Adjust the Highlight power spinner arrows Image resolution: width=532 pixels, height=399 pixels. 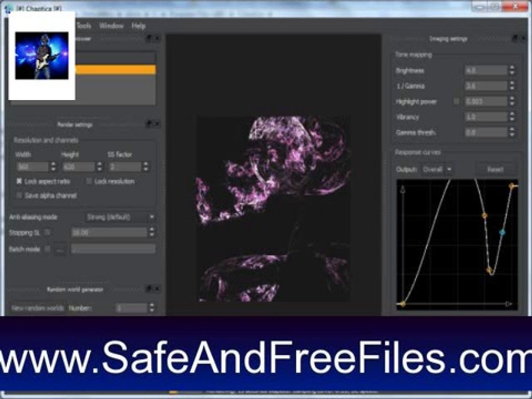[x=512, y=101]
